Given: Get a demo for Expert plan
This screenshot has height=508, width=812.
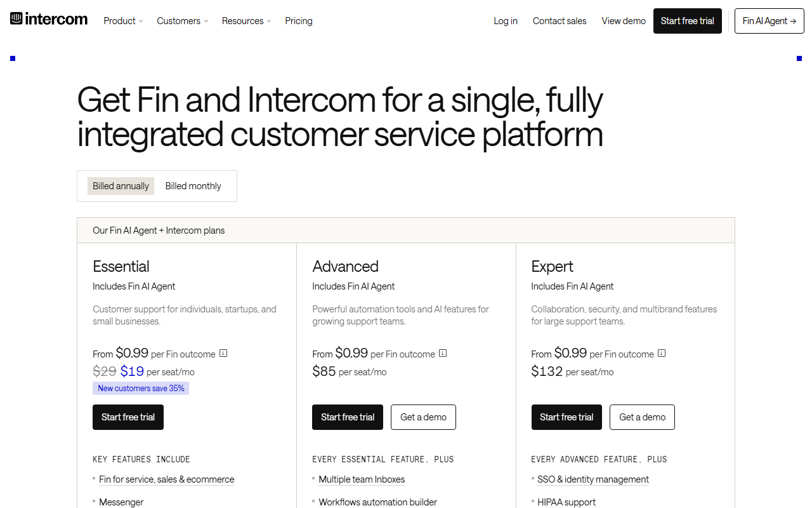Looking at the screenshot, I should click(642, 417).
